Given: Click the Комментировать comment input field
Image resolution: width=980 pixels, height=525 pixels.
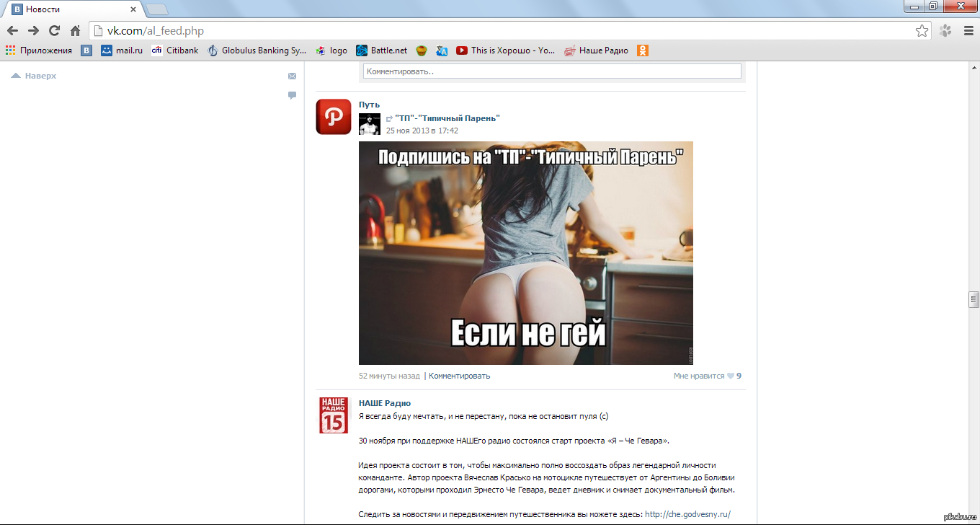Looking at the screenshot, I should 552,71.
